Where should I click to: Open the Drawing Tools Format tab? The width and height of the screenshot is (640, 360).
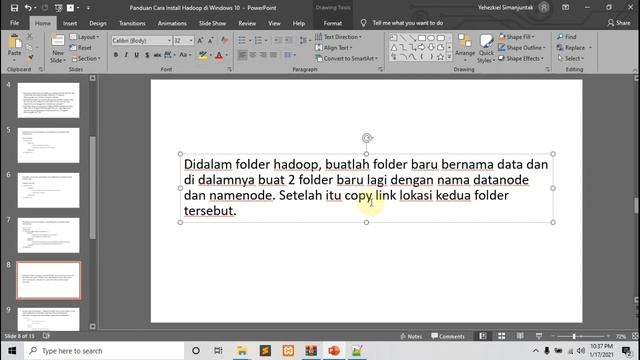(x=333, y=23)
